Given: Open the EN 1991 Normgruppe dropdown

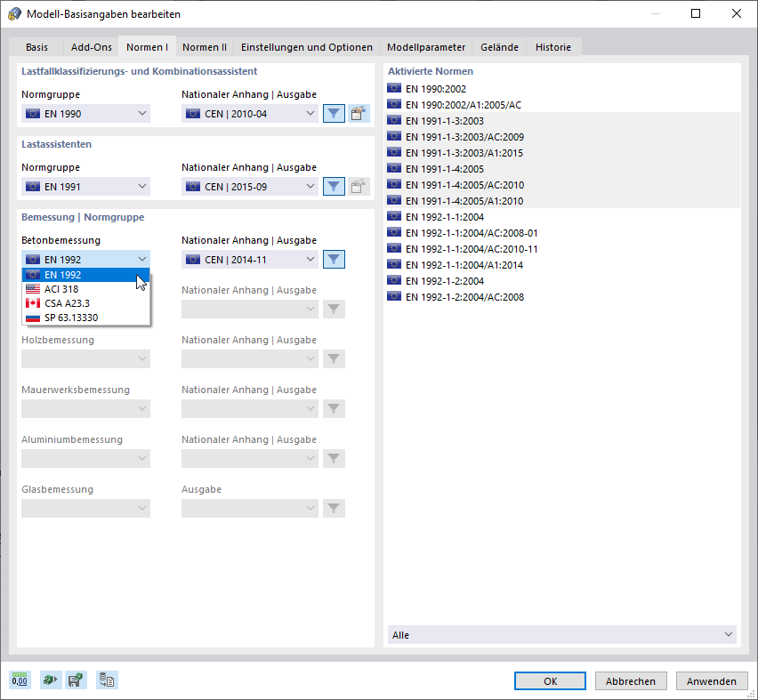Looking at the screenshot, I should [x=85, y=187].
